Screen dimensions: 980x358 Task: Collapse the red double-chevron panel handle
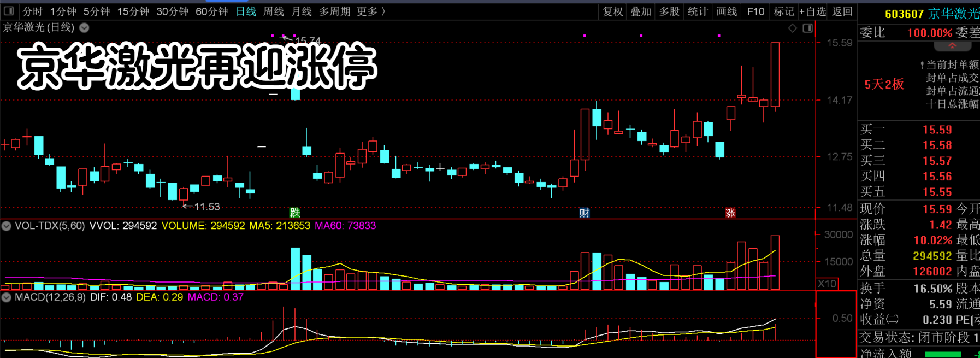(952, 46)
